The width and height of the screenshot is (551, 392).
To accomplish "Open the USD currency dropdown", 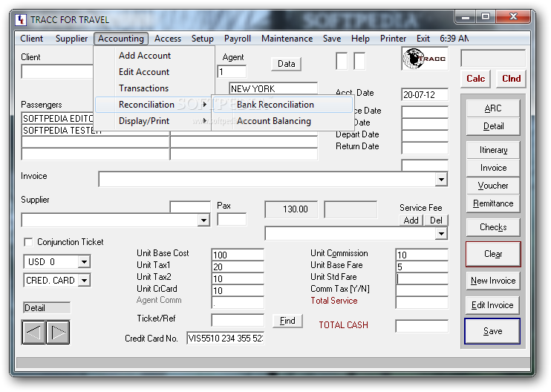I will [x=84, y=261].
